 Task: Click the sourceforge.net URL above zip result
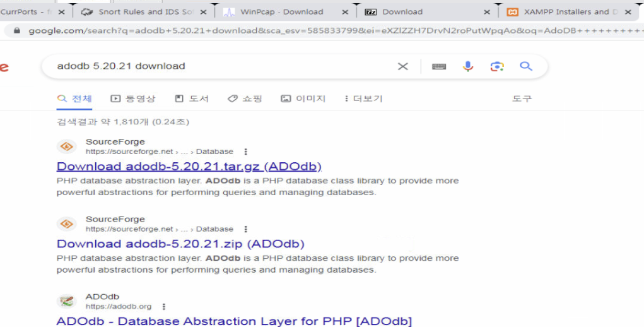160,229
